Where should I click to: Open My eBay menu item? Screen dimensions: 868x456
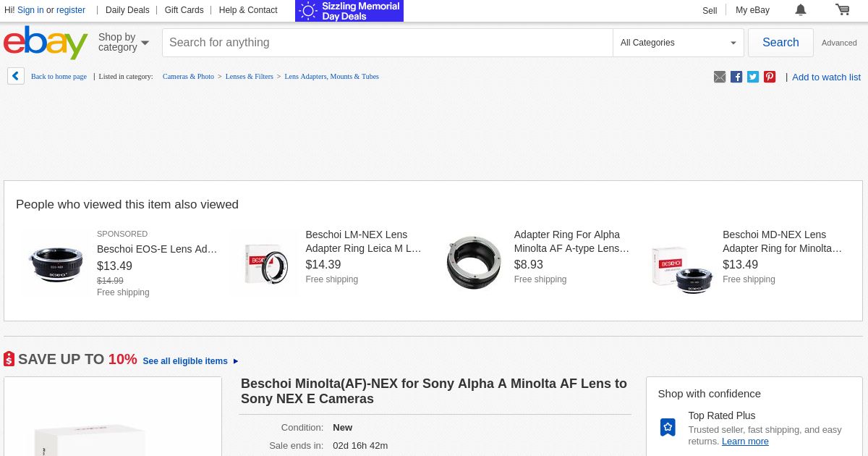[752, 10]
